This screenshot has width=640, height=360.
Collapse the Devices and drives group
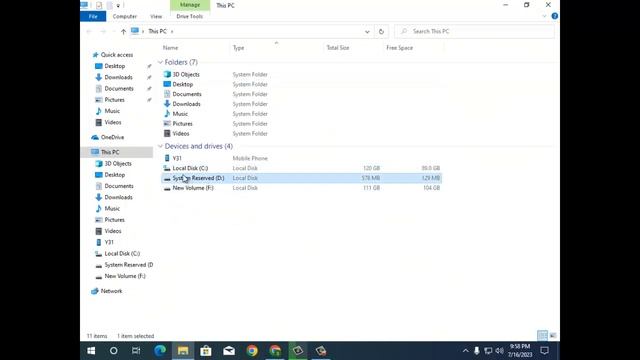point(160,146)
